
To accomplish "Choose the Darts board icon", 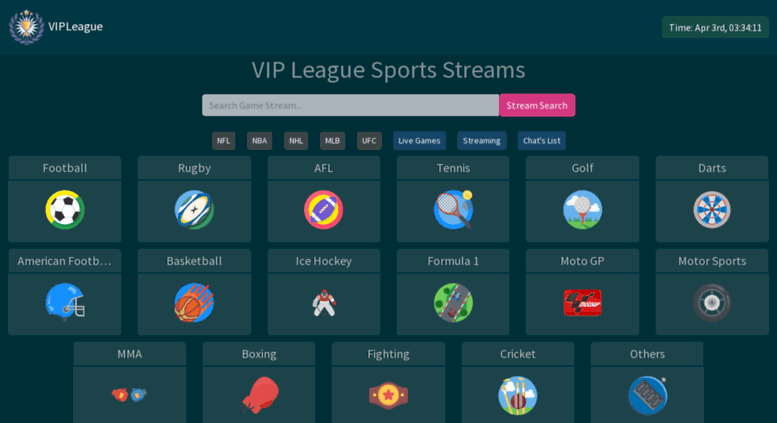I will (x=712, y=210).
